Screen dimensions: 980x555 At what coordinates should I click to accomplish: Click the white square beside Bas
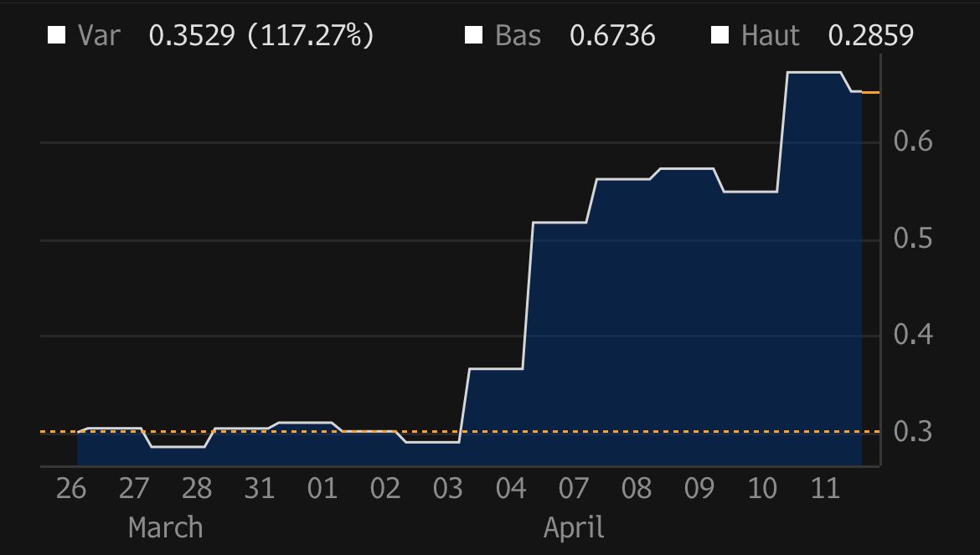[474, 35]
